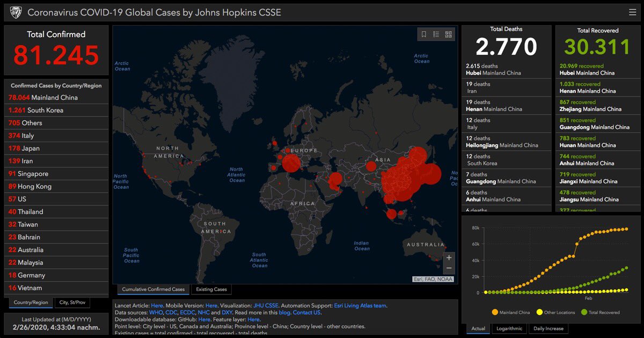The height and width of the screenshot is (338, 644).
Task: Toggle Mainland China series in chart legend
Action: tap(510, 312)
